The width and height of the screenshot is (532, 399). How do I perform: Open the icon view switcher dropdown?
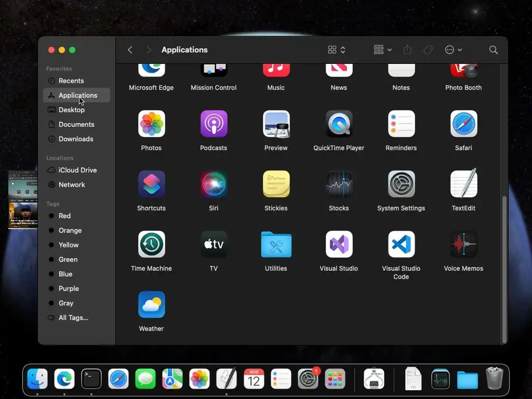[337, 50]
